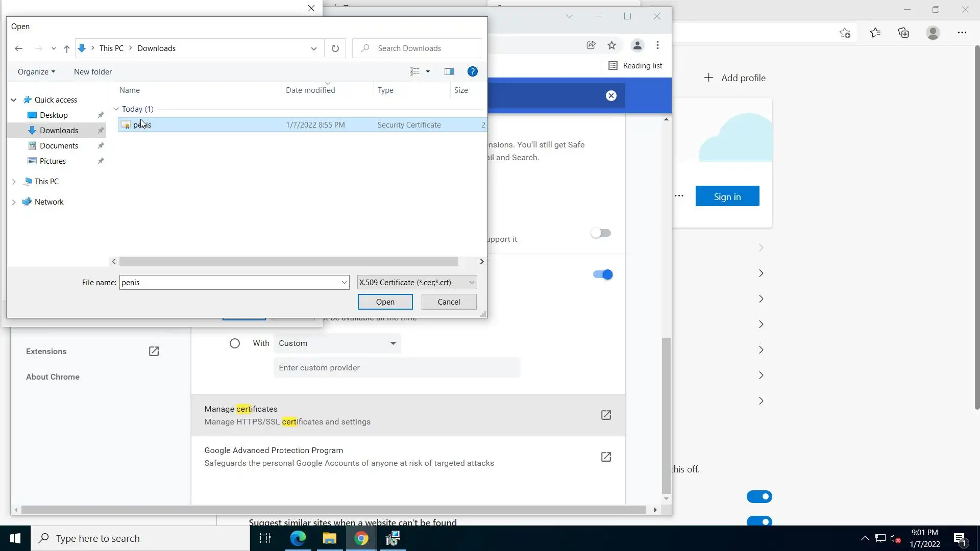Click Chrome's bookmark star icon
This screenshot has width=980, height=551.
point(611,45)
